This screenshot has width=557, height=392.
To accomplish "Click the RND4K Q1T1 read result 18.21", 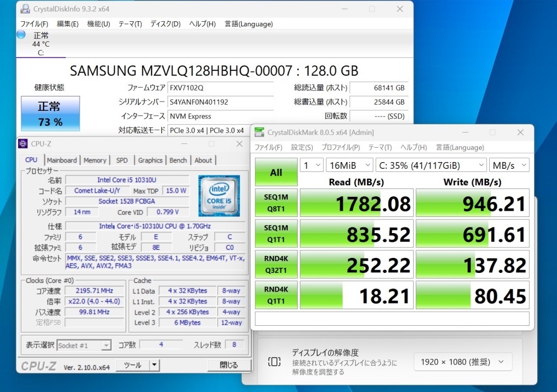I will coord(357,295).
